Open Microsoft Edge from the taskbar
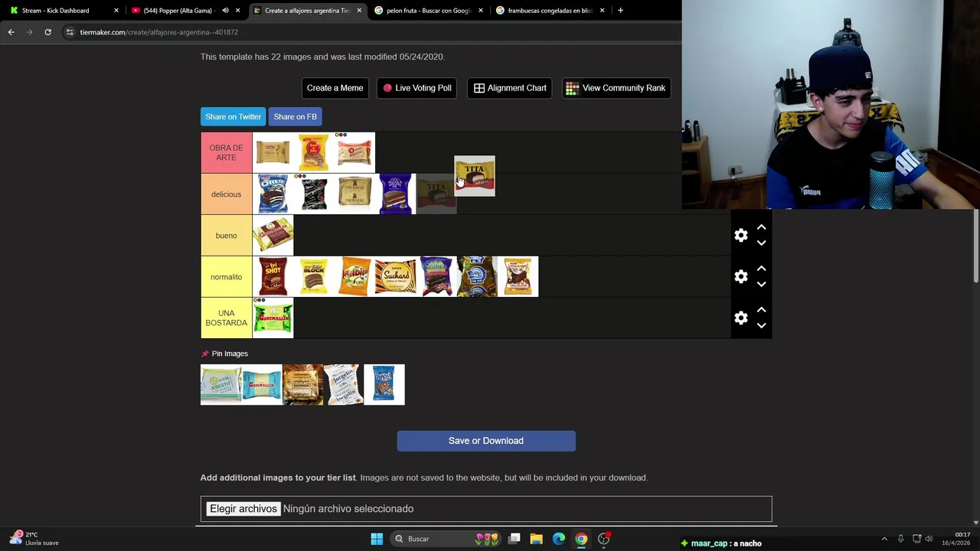 [559, 539]
